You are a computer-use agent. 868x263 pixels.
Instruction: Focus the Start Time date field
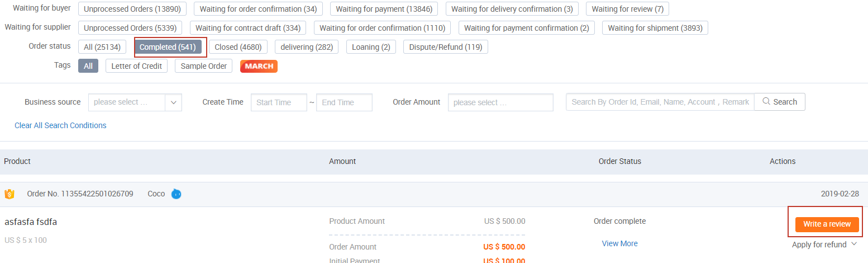[x=279, y=102]
